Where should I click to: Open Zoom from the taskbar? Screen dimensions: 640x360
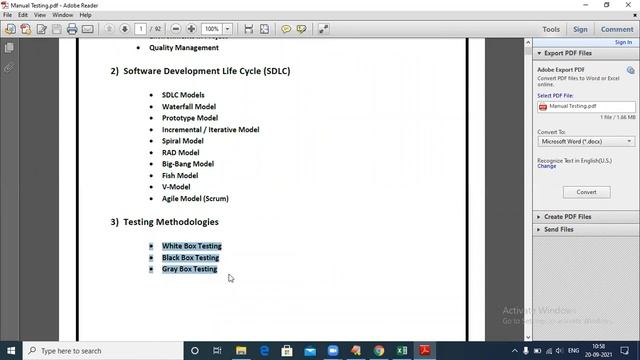333,351
